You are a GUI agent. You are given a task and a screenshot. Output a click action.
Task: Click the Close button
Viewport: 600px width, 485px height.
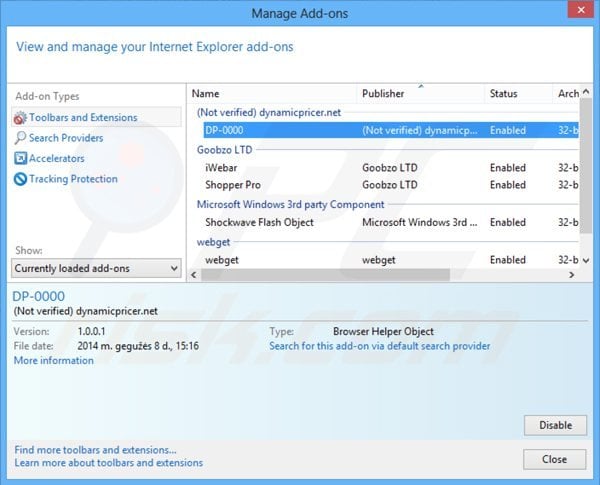click(554, 459)
